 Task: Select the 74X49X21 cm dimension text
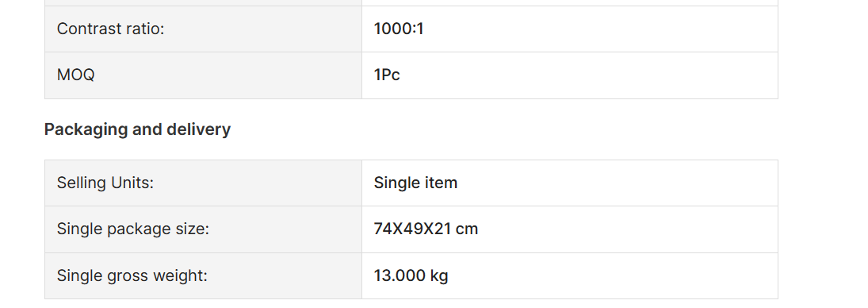[426, 229]
